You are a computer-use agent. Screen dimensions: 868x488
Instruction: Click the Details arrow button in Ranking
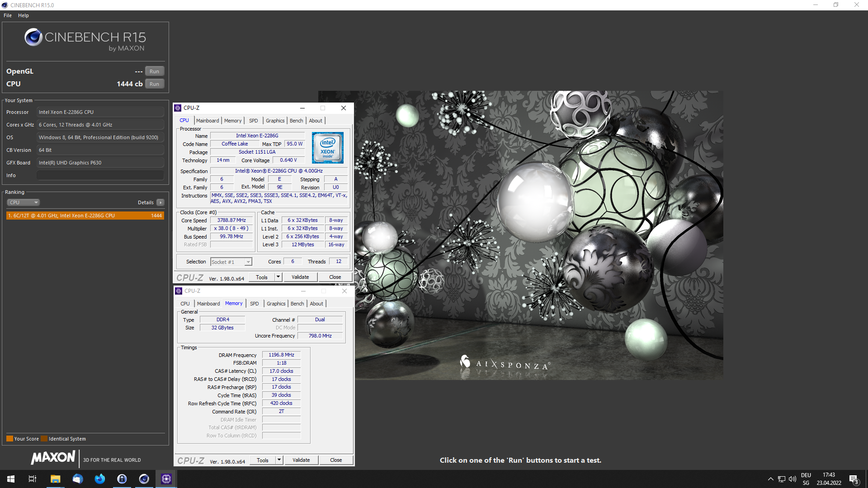point(160,202)
